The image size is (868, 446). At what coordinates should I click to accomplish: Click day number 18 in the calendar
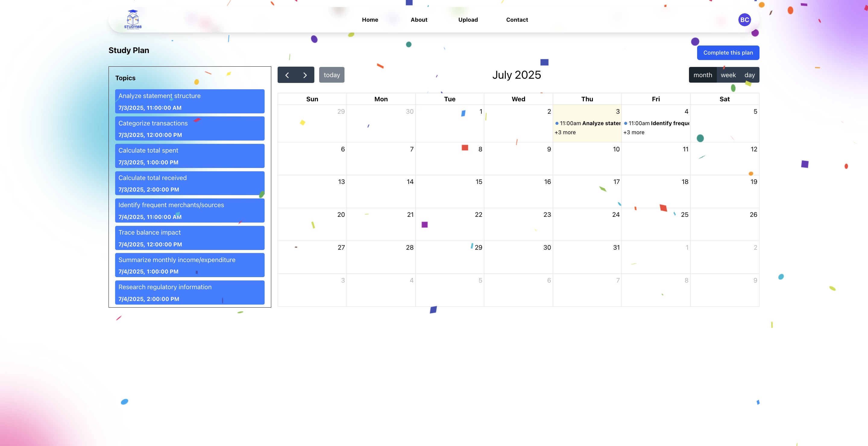click(685, 182)
